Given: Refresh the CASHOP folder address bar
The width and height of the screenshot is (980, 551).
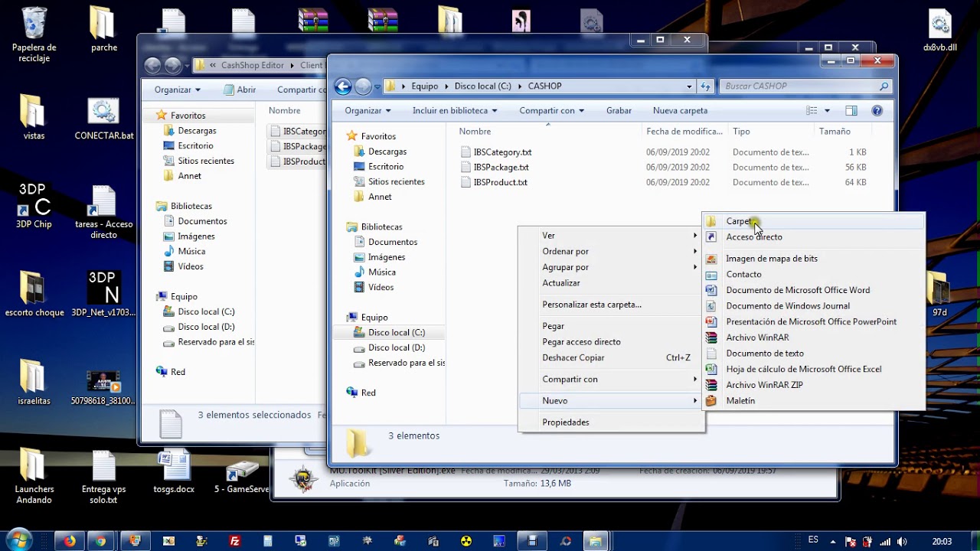Looking at the screenshot, I should coord(706,86).
